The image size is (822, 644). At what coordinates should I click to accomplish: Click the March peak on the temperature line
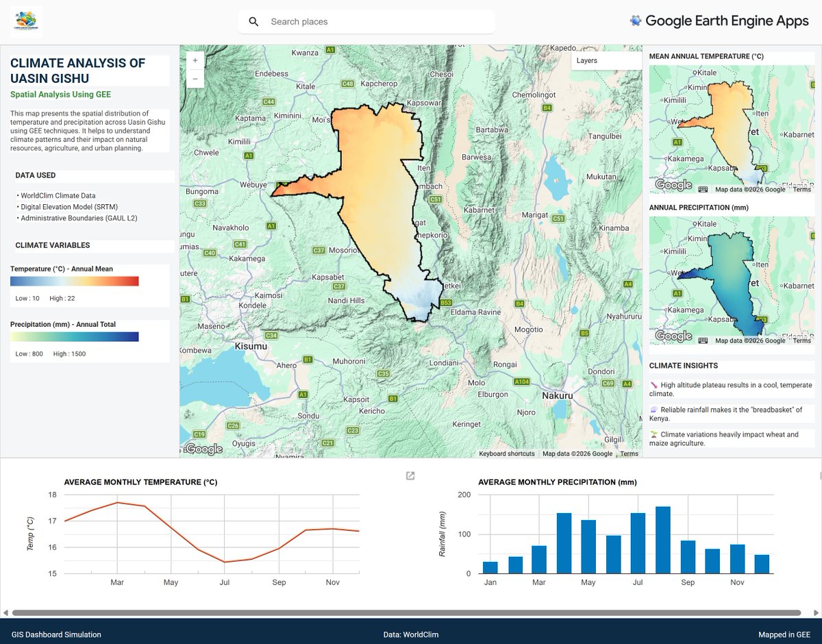[x=117, y=503]
